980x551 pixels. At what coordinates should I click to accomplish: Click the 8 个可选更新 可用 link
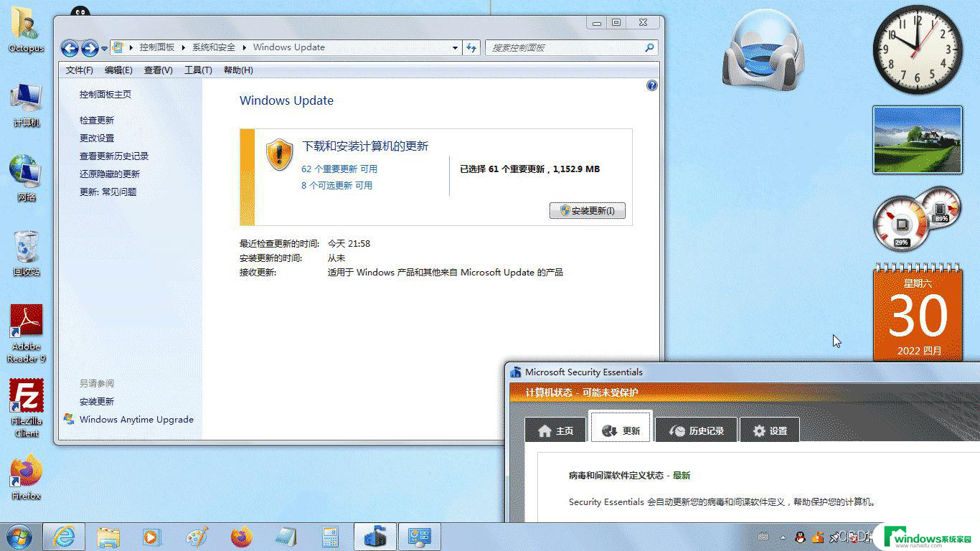(336, 185)
